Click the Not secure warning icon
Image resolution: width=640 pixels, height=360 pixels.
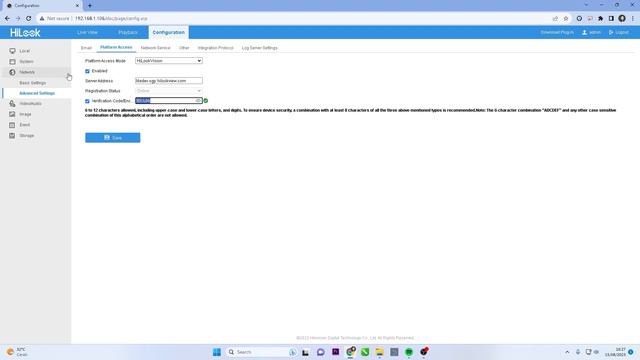(x=42, y=18)
